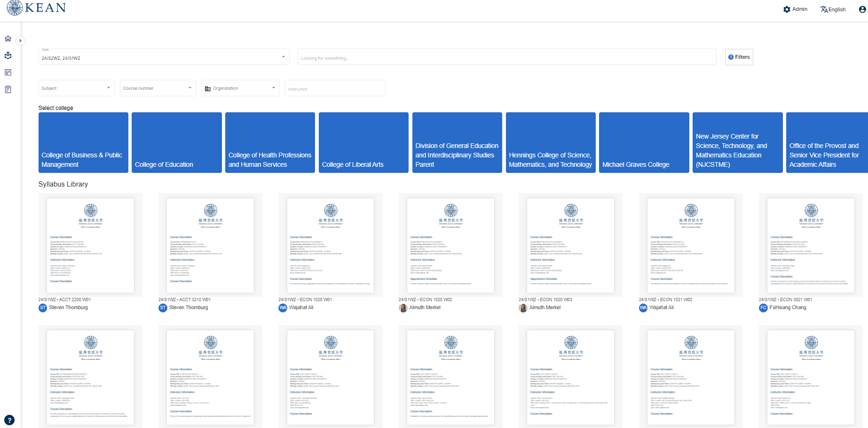
Task: Change language from English
Action: click(x=833, y=9)
